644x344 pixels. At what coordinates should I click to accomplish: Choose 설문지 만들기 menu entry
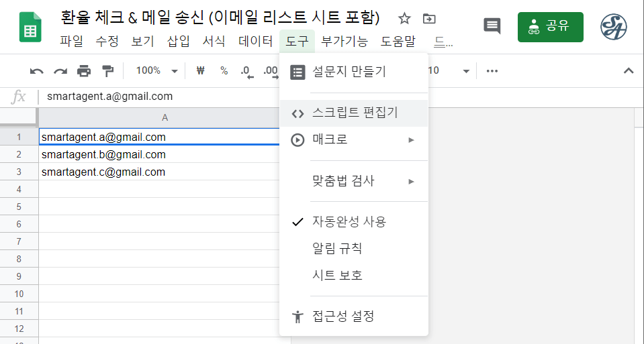(354, 72)
